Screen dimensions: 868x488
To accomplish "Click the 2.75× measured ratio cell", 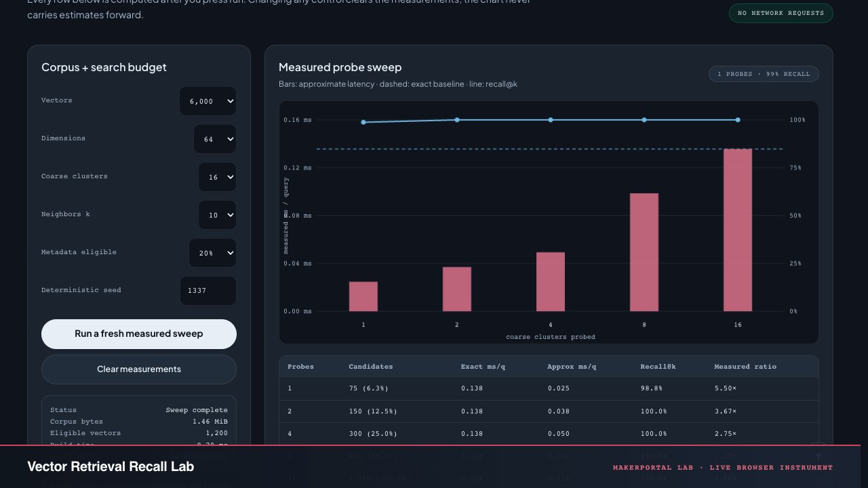I will coord(725,434).
